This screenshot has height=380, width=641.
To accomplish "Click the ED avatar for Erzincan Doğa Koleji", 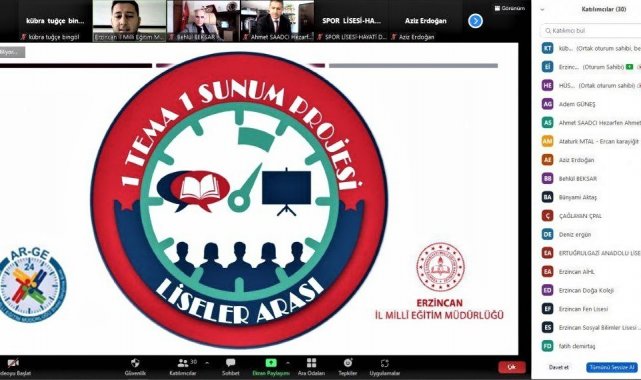I will [547, 290].
